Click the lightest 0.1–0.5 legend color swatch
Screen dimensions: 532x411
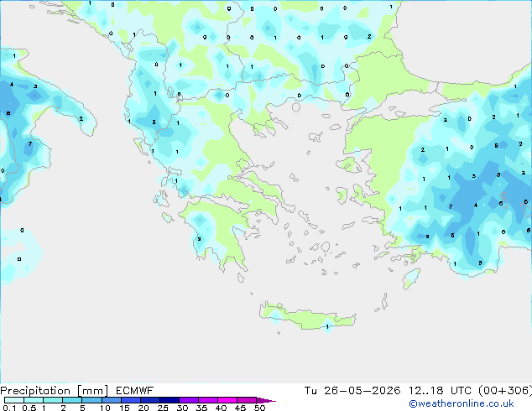click(x=14, y=400)
